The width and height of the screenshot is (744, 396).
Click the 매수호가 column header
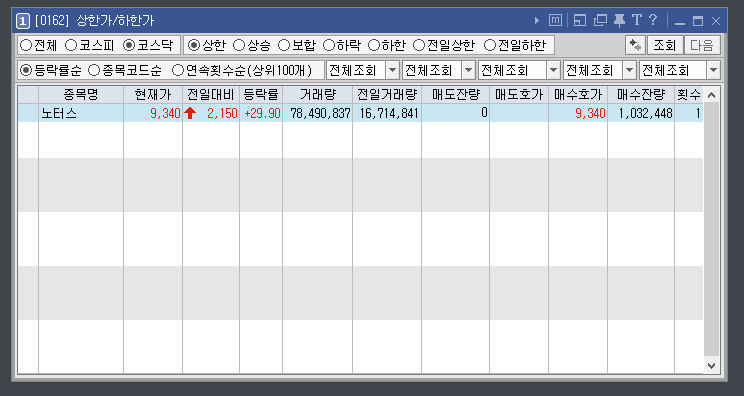[578, 95]
